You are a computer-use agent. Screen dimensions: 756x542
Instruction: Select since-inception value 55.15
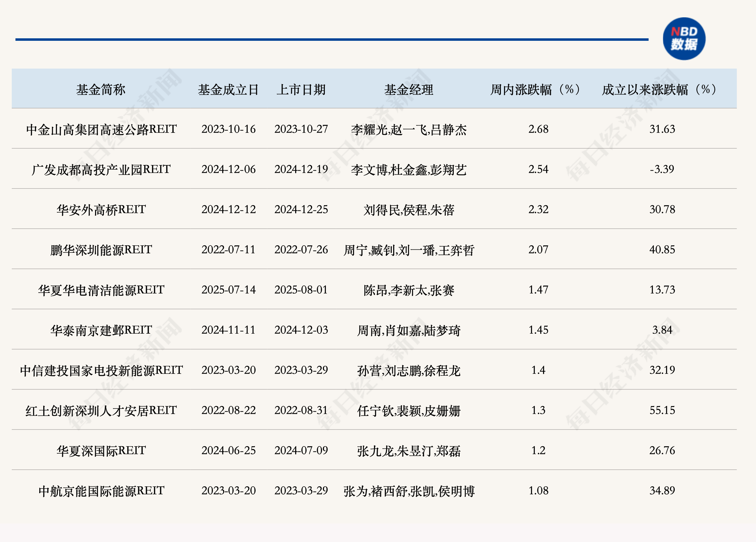[662, 410]
